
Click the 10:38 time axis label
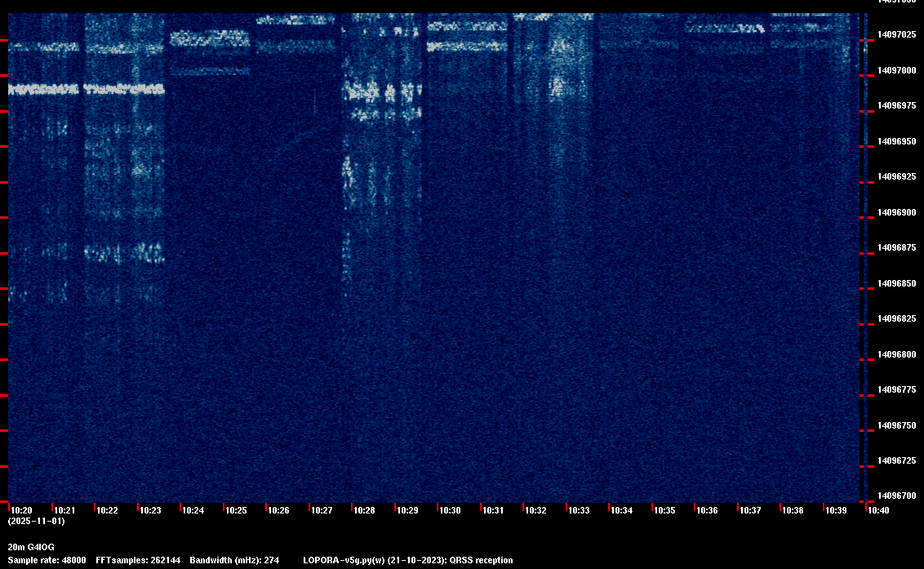pos(793,510)
